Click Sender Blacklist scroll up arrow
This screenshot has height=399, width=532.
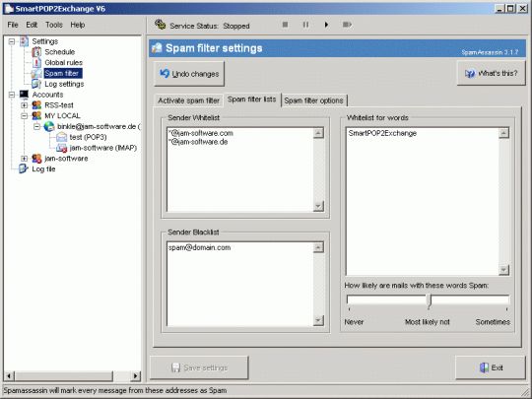click(x=318, y=247)
